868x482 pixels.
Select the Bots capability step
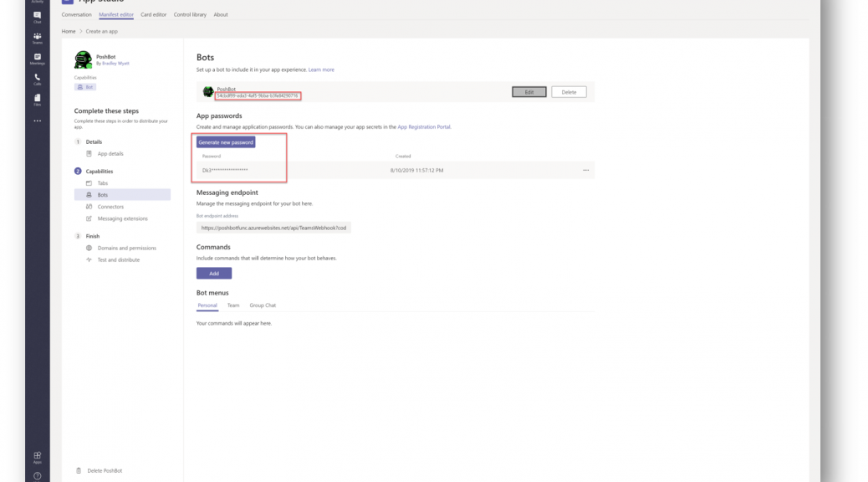pyautogui.click(x=122, y=195)
